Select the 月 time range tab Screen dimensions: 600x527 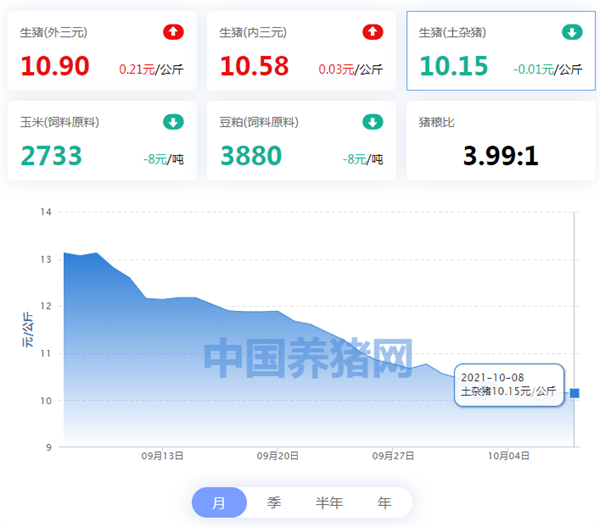click(219, 503)
